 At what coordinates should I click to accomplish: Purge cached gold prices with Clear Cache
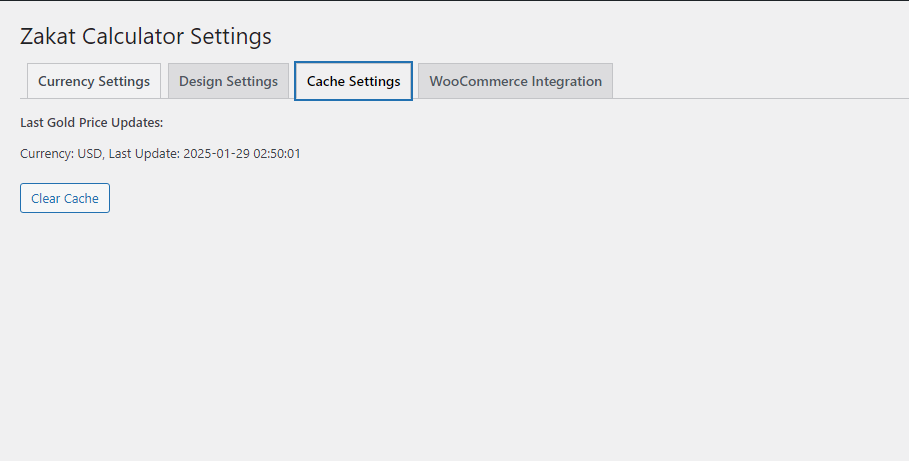[x=65, y=198]
